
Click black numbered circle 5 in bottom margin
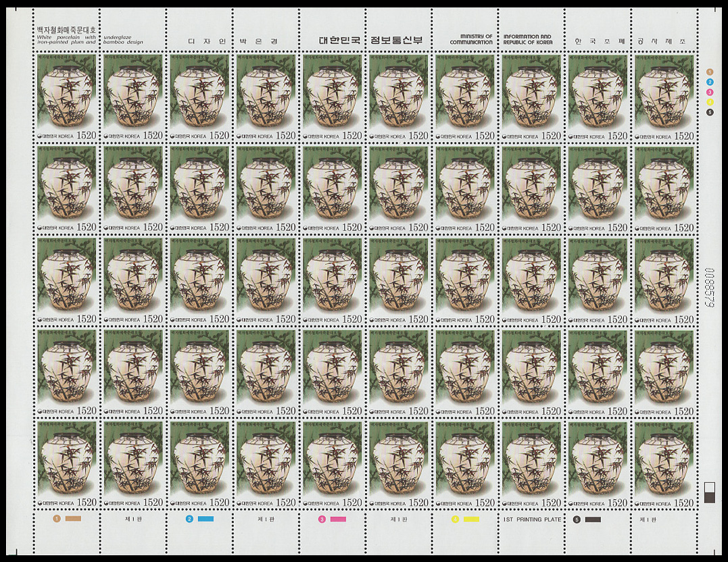click(x=577, y=519)
